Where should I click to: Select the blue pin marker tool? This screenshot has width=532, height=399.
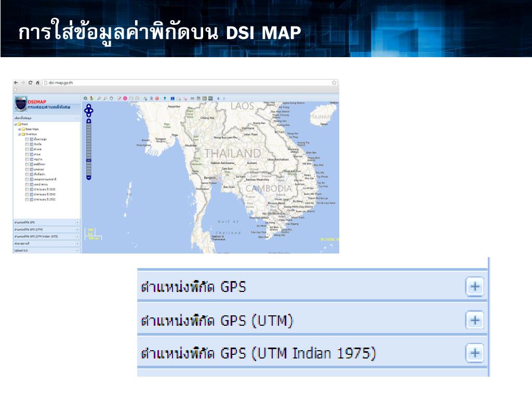tap(165, 98)
